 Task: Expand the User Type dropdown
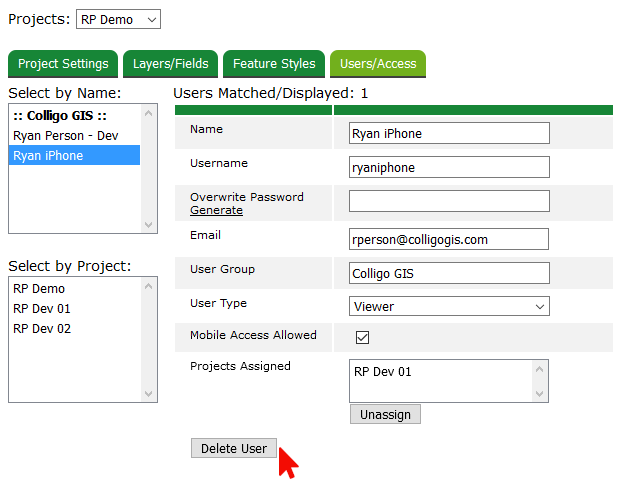tap(449, 306)
